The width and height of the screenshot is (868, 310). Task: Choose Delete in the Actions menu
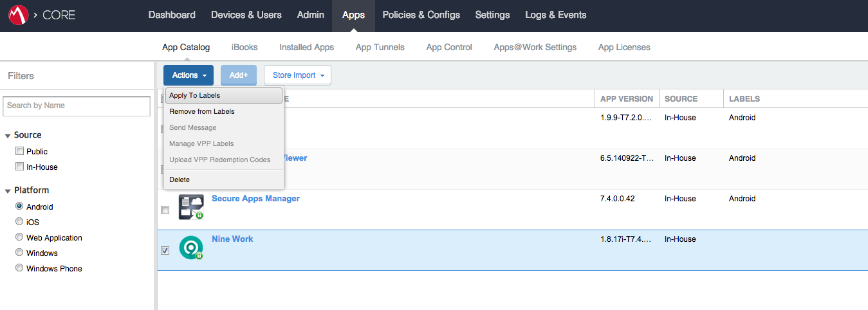[223, 180]
